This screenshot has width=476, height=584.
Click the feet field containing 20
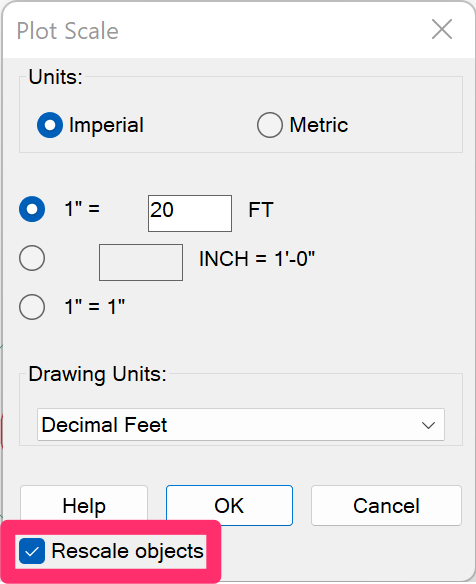point(190,213)
